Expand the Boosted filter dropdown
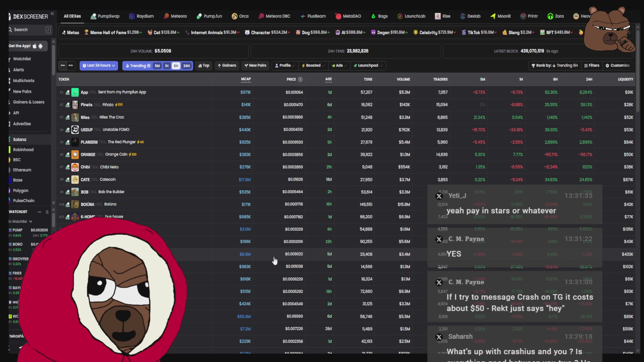Viewport: 644px width, 362px height. 313,65
